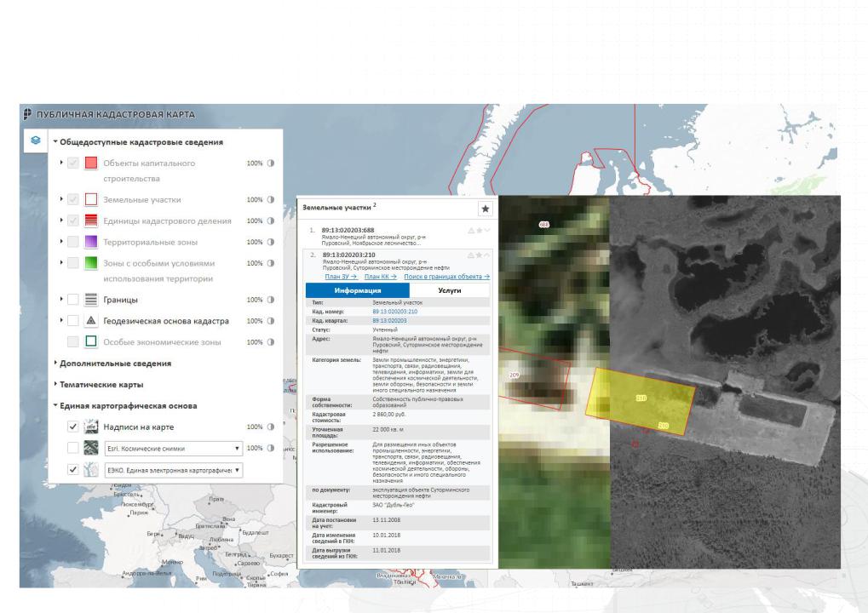Enable 'Особые экономические зоны' checkbox
Image resolution: width=868 pixels, height=613 pixels.
tap(73, 341)
